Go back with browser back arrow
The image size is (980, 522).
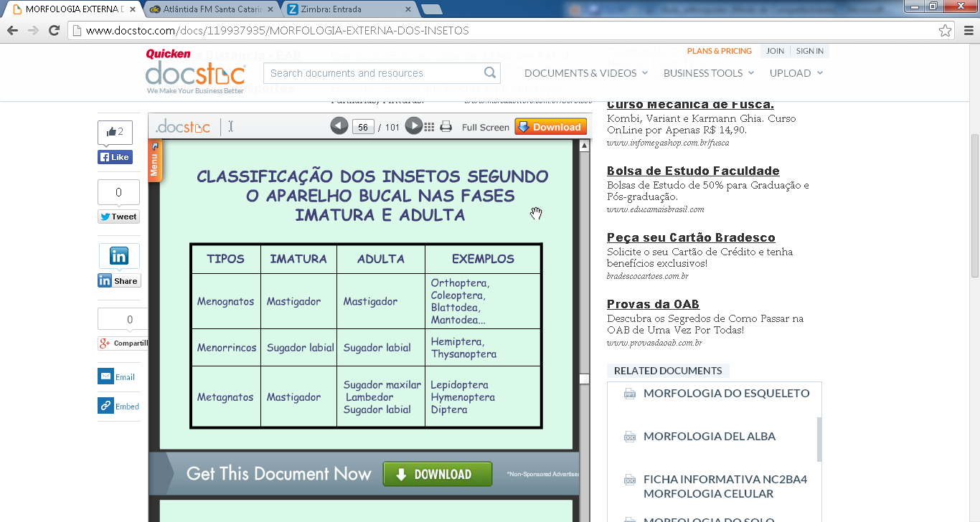point(12,31)
